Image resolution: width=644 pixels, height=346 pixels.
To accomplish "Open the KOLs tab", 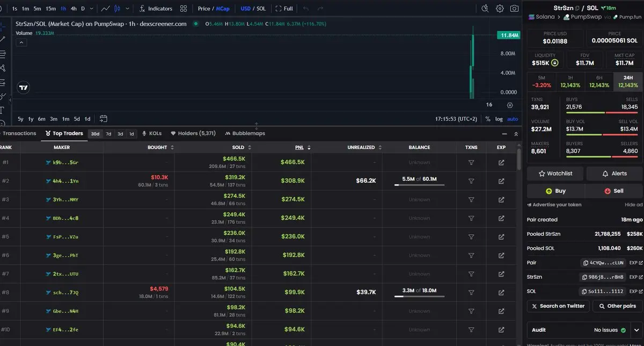I will coord(152,133).
